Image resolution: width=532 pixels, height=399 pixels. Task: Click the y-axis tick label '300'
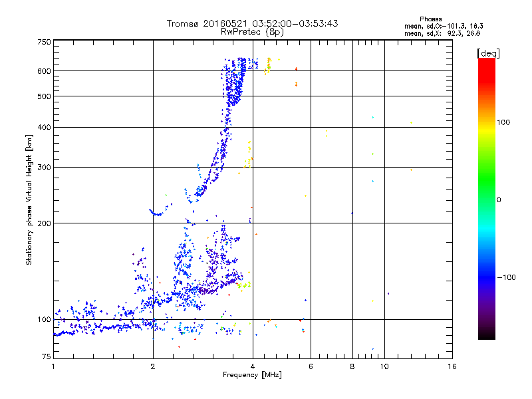(44, 168)
